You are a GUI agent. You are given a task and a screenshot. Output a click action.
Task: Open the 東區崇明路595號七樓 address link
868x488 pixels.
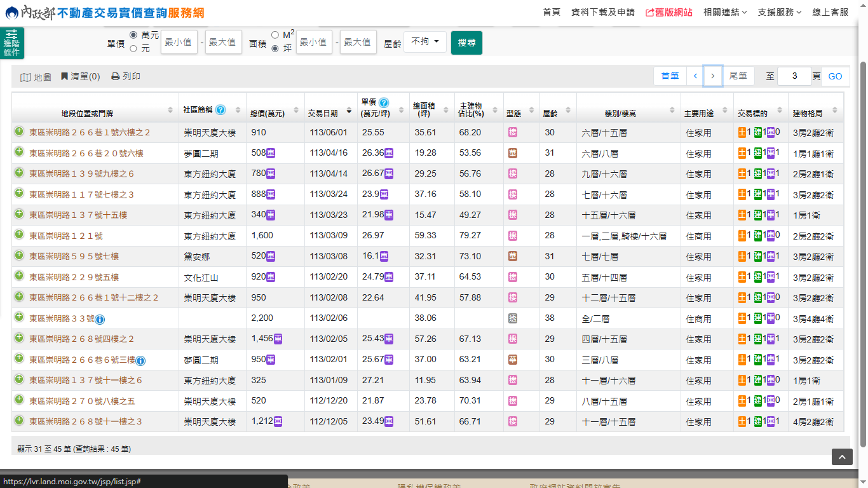tap(74, 257)
